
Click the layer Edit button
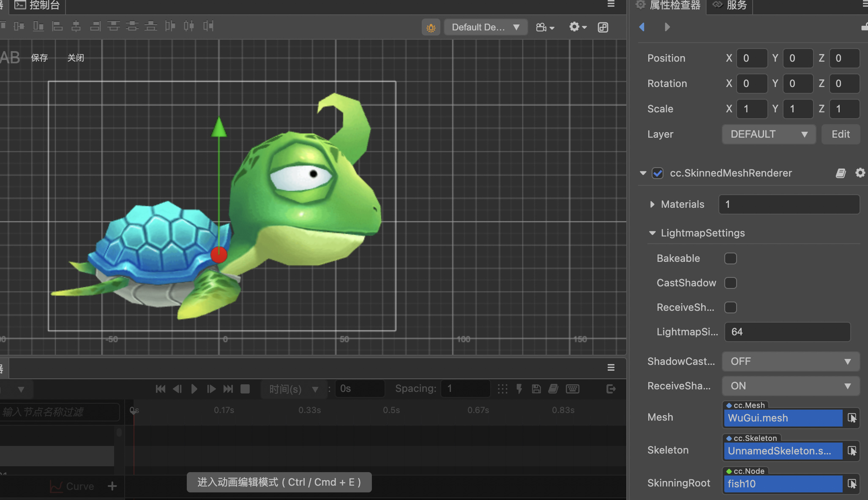[x=840, y=134]
